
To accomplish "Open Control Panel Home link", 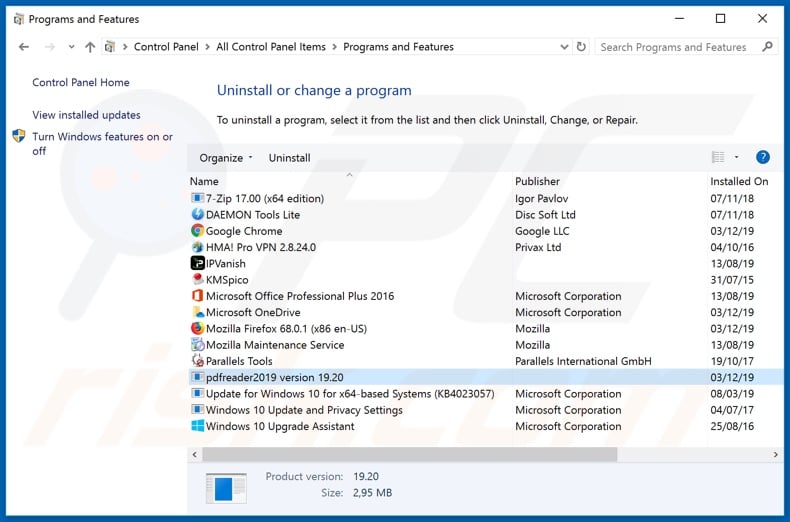I will point(81,82).
